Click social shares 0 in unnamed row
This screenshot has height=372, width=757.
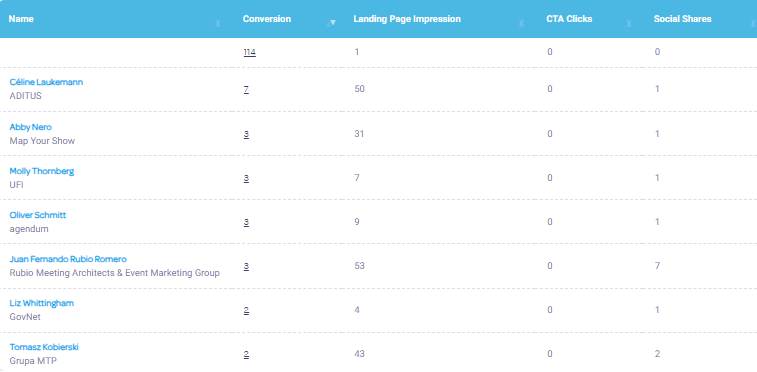point(658,52)
